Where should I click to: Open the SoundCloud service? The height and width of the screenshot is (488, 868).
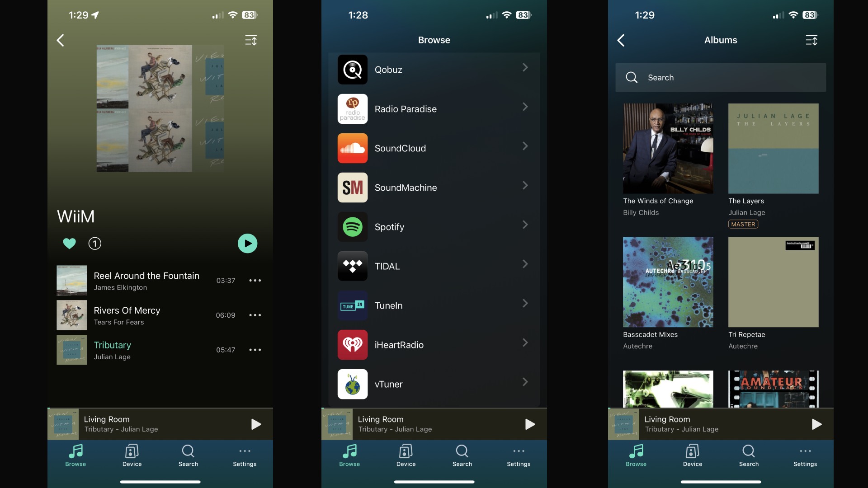click(x=434, y=148)
